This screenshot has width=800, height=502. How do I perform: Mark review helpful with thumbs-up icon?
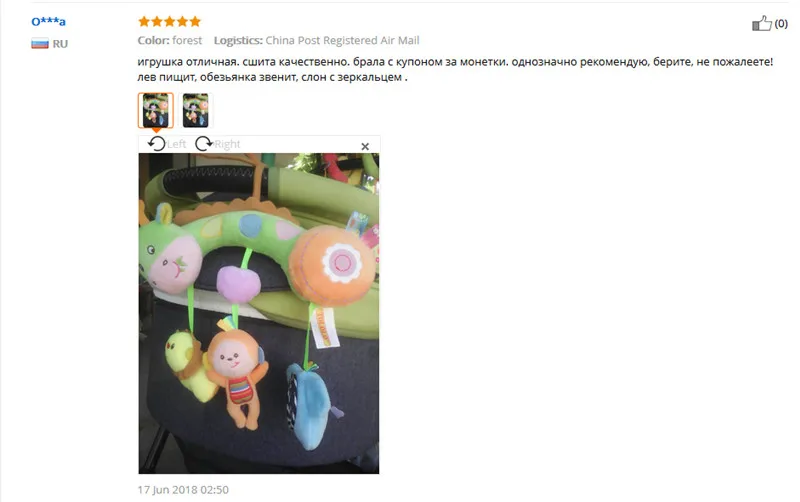761,23
